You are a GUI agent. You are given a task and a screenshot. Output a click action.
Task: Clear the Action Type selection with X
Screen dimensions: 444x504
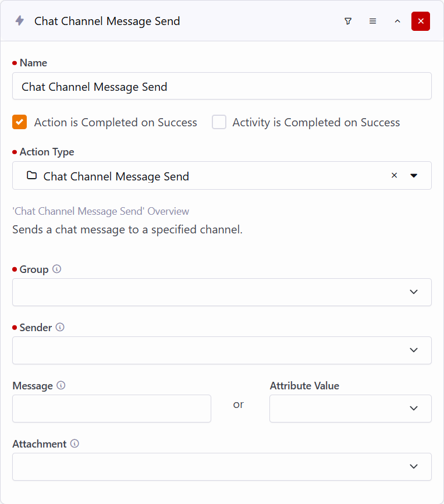click(x=394, y=176)
